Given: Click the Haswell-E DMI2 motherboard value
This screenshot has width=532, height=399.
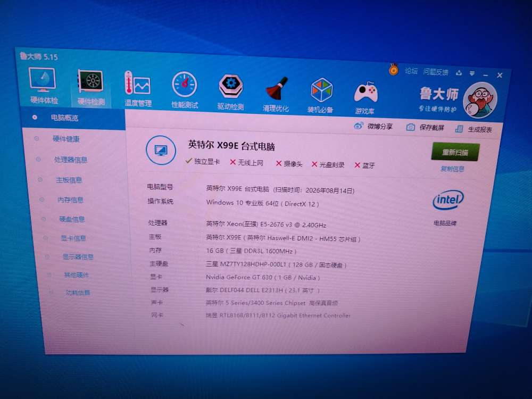Looking at the screenshot, I should click(283, 238).
